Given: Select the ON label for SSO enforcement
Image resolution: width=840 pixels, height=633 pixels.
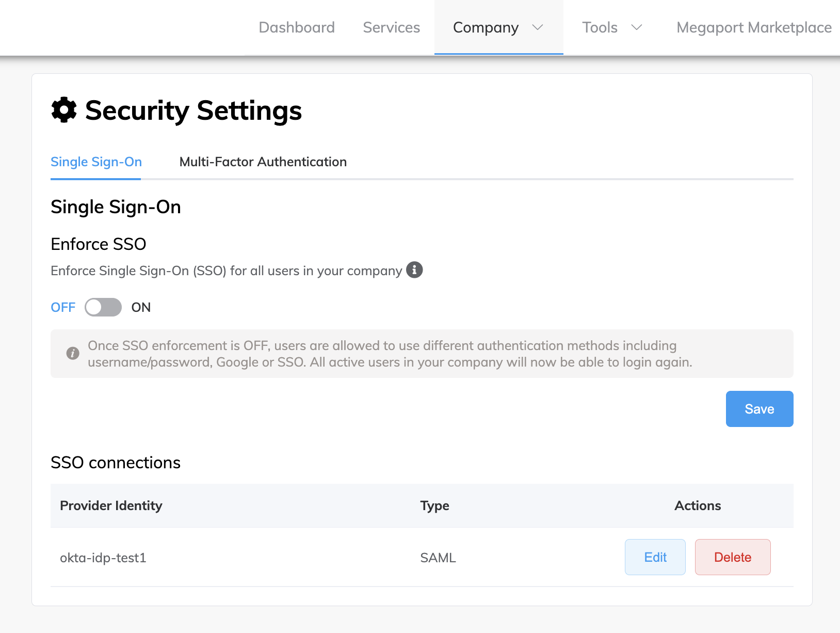Looking at the screenshot, I should tap(141, 307).
